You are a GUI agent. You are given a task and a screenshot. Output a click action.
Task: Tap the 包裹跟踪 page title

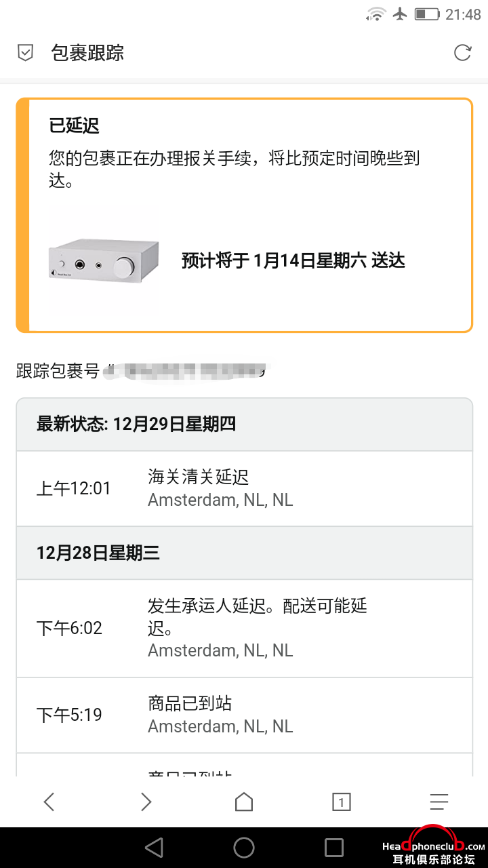87,53
